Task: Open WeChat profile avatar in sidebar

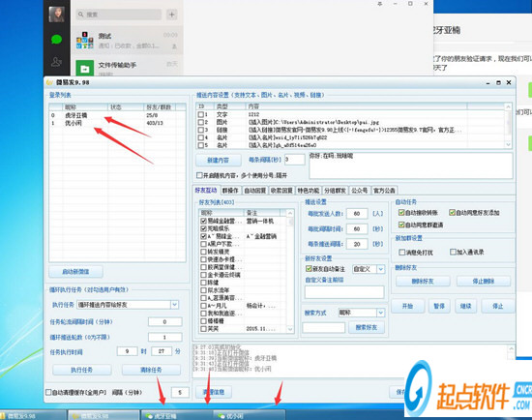Action: [x=57, y=15]
